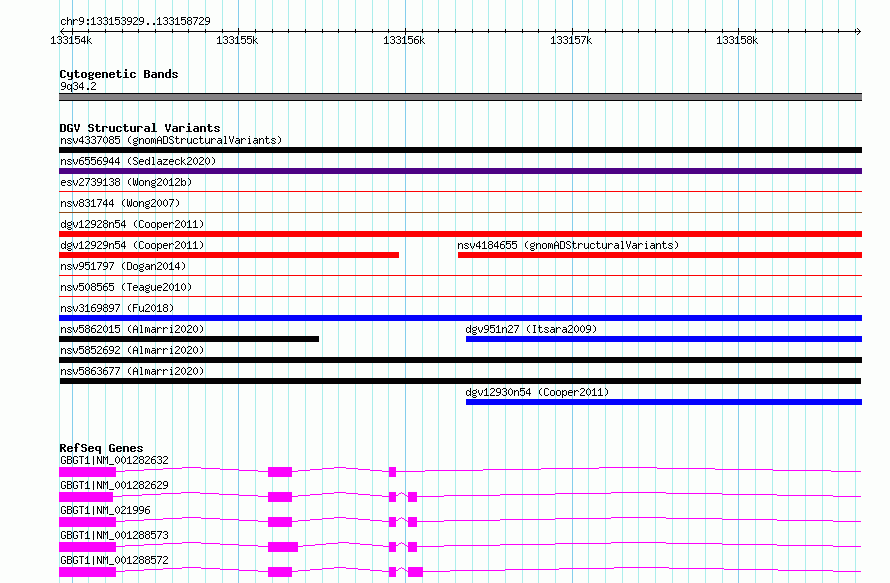
Task: Click the red dgv12929n54 variant bar
Action: click(229, 255)
